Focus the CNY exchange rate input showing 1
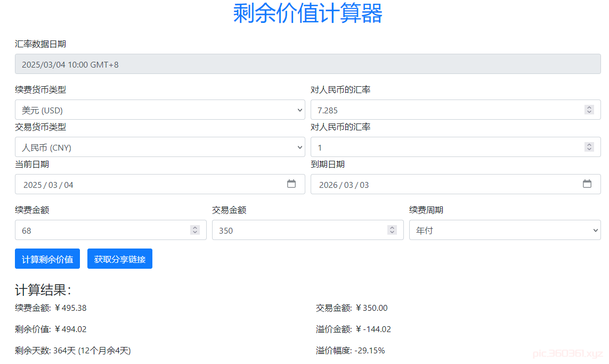 point(442,147)
